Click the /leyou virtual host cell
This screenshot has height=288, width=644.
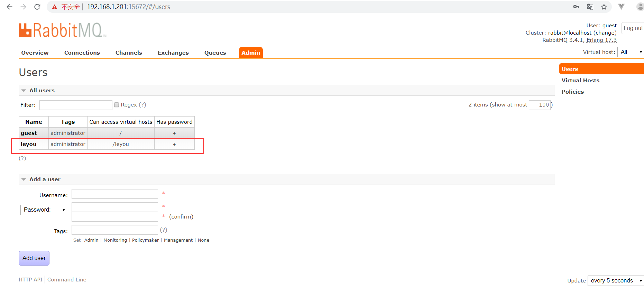click(x=121, y=144)
